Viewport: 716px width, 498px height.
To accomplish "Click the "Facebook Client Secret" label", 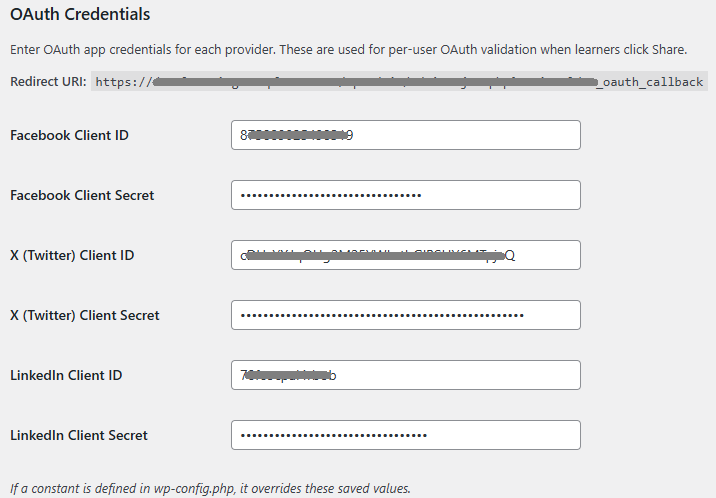I will pos(82,195).
